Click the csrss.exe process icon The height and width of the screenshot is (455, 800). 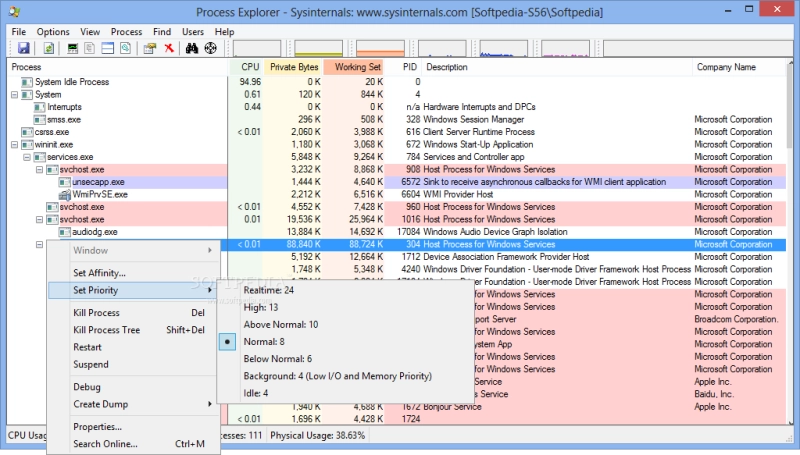(x=27, y=132)
